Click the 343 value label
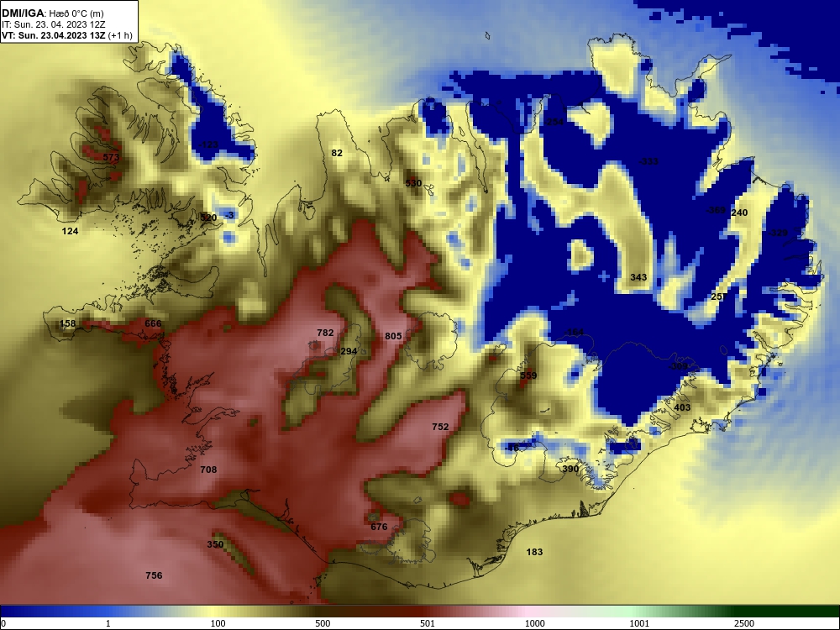The height and width of the screenshot is (630, 840). (x=638, y=277)
